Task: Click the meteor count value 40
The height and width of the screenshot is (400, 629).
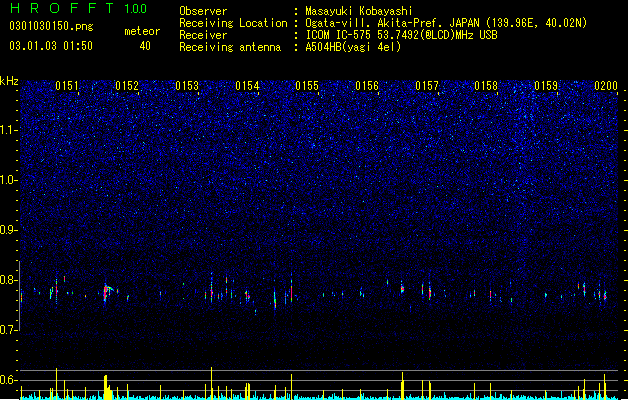Action: [x=145, y=46]
